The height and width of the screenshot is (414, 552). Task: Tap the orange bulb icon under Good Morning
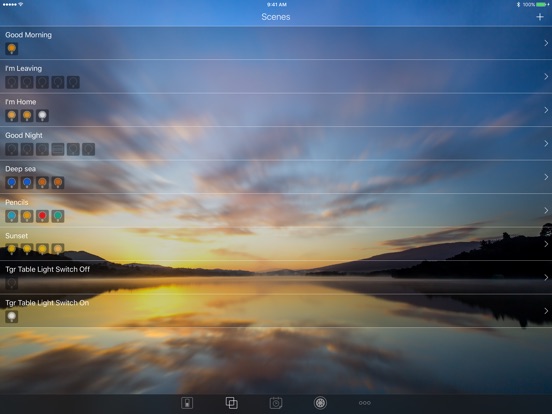pyautogui.click(x=12, y=49)
